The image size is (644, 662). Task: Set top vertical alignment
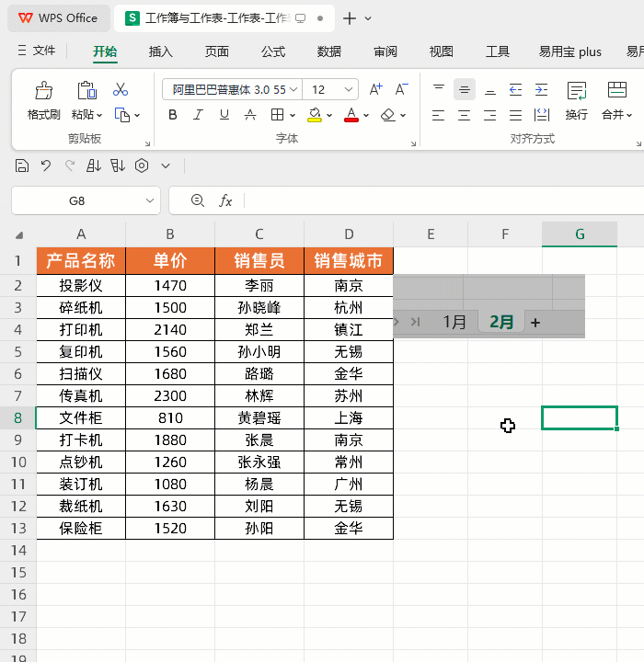[439, 89]
